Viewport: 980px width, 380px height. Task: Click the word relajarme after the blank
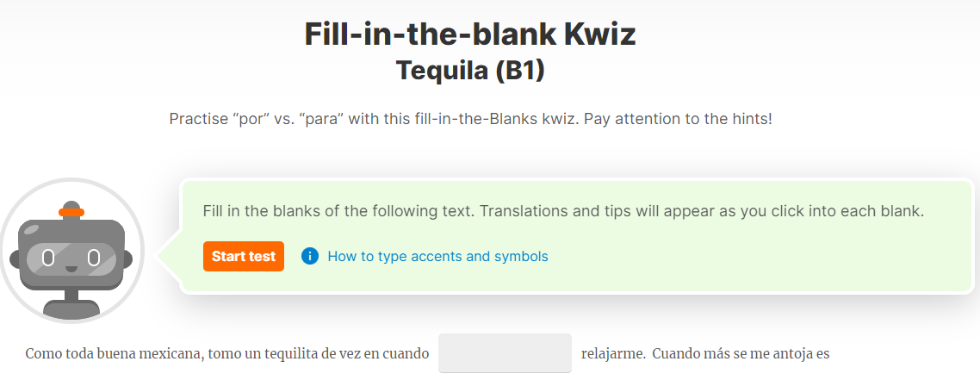(x=612, y=354)
